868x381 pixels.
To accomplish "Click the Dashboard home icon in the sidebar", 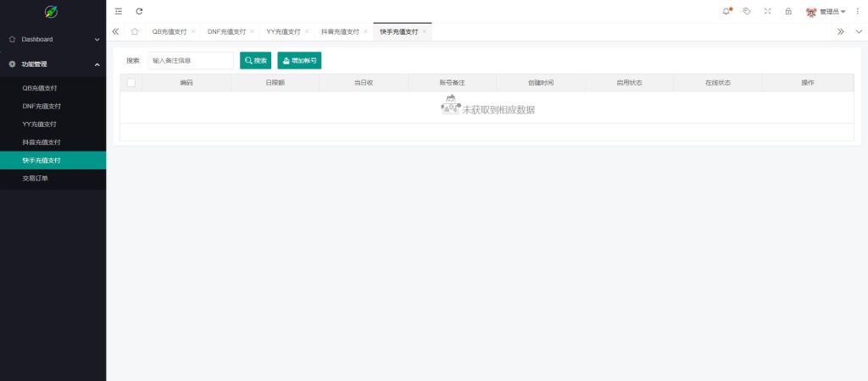I will coord(12,39).
